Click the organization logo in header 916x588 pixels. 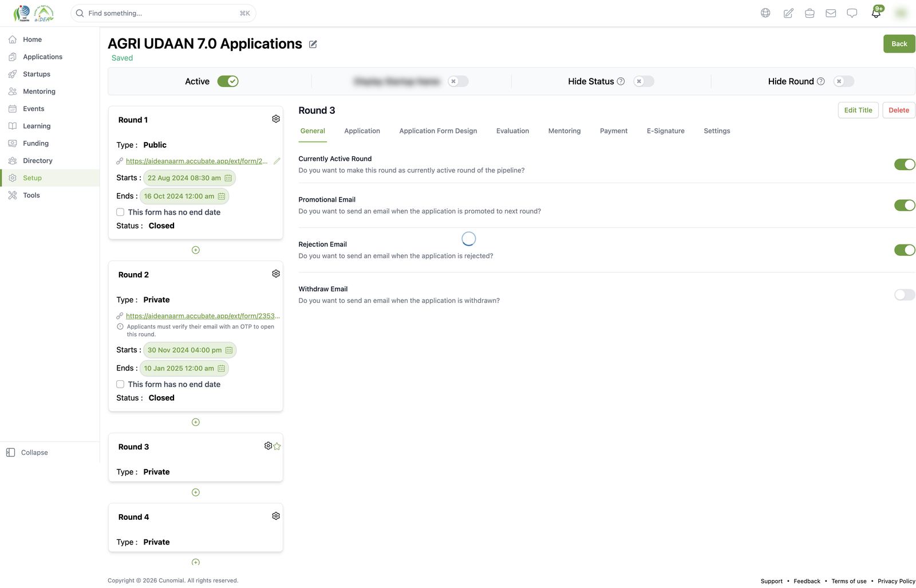pyautogui.click(x=33, y=13)
